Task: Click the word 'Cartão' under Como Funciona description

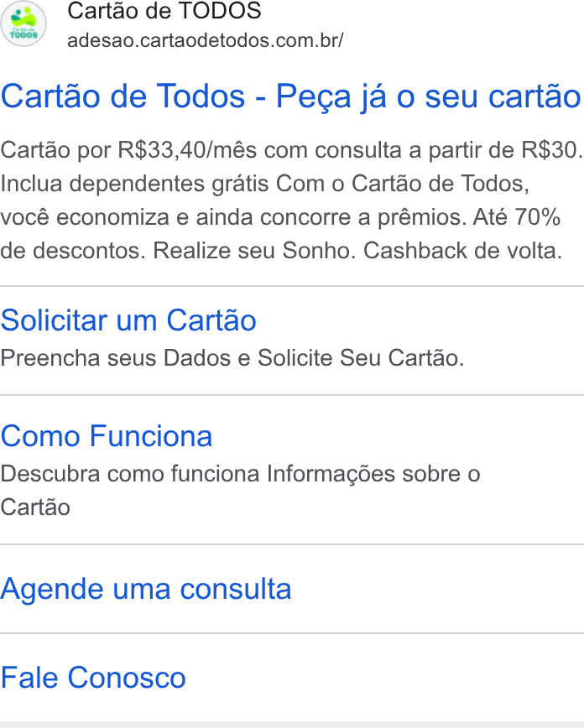Action: (x=35, y=507)
